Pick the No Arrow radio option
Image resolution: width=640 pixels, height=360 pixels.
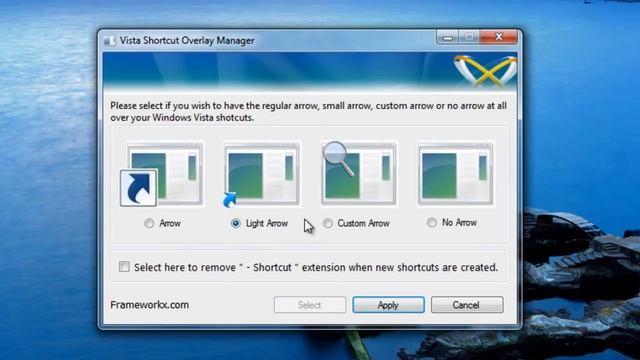click(432, 222)
